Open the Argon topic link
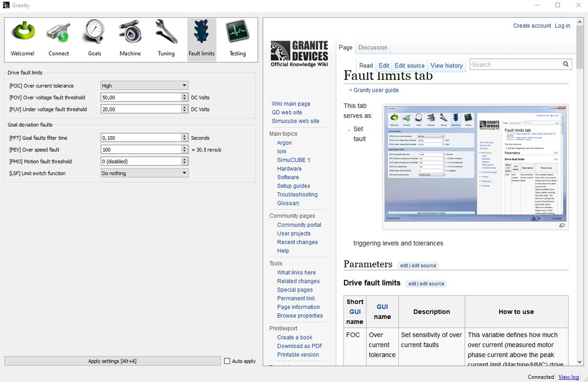The width and height of the screenshot is (588, 382). click(284, 143)
